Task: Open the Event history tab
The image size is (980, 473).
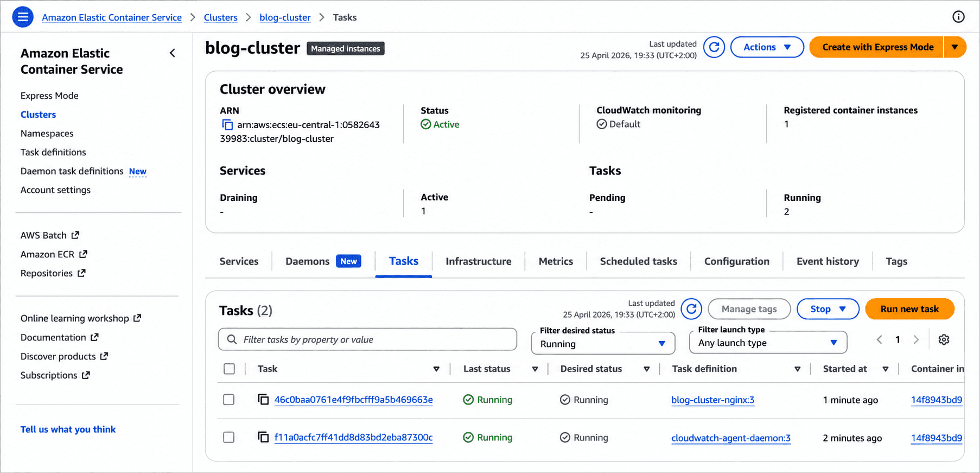Action: 828,261
